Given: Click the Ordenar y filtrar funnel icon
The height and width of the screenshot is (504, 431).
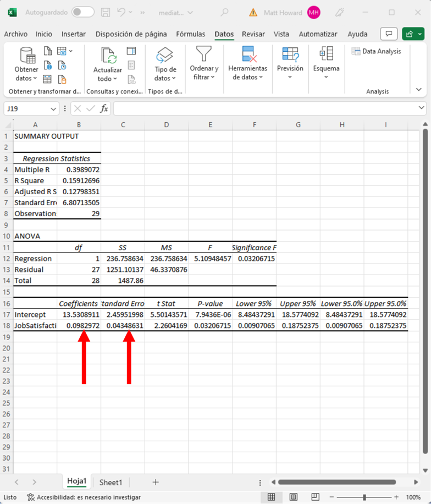Looking at the screenshot, I should pyautogui.click(x=204, y=54).
